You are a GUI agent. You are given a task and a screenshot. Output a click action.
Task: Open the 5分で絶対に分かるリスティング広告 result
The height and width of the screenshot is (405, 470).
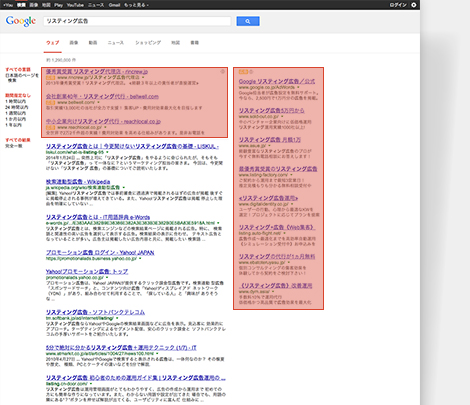pyautogui.click(x=121, y=348)
